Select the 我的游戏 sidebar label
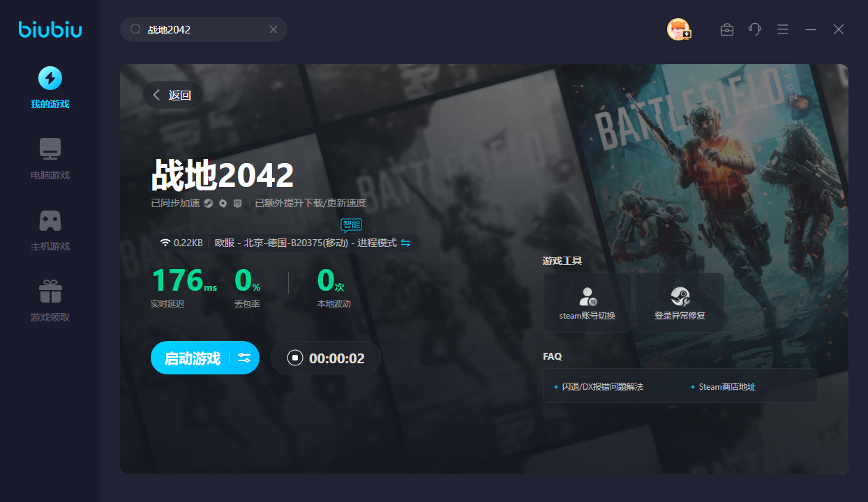 pos(50,104)
